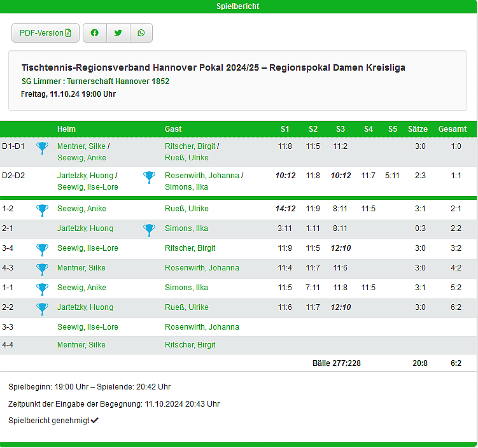Screen dimensions: 478x448
Task: Open player Simons, Ilka in row 2-1
Action: coord(186,228)
